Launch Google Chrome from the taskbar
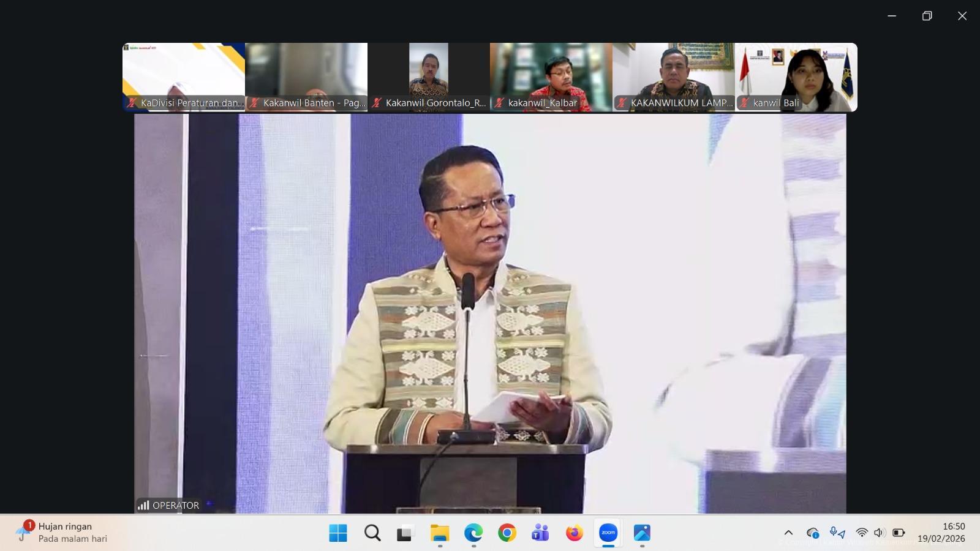980x551 pixels. (507, 533)
